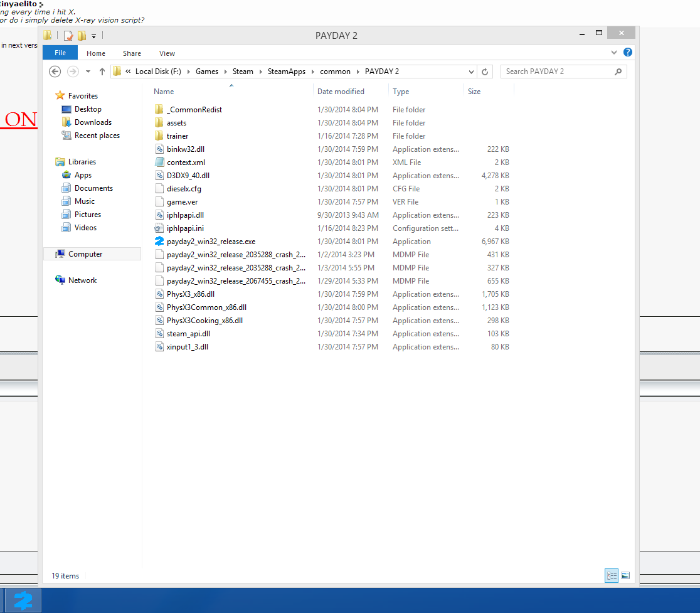The width and height of the screenshot is (700, 613).
Task: Select the steam_api.dll file icon
Action: coord(159,334)
